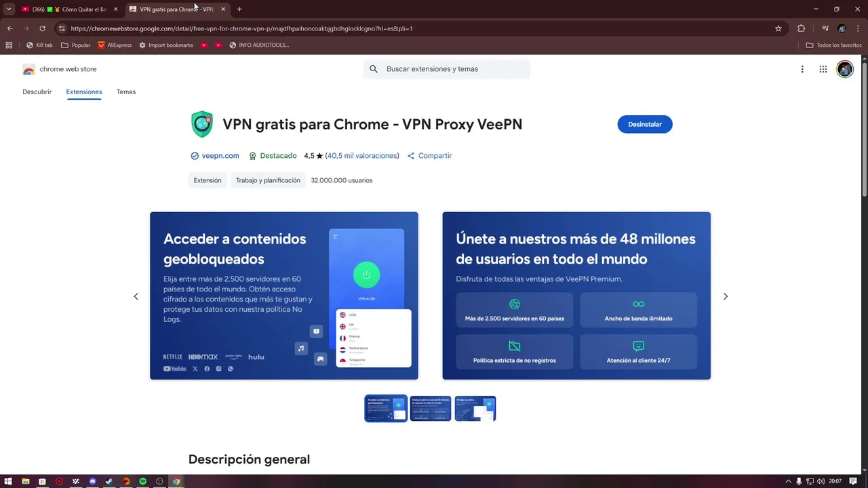Image resolution: width=868 pixels, height=488 pixels.
Task: Switch to the Temas tab
Action: [126, 91]
